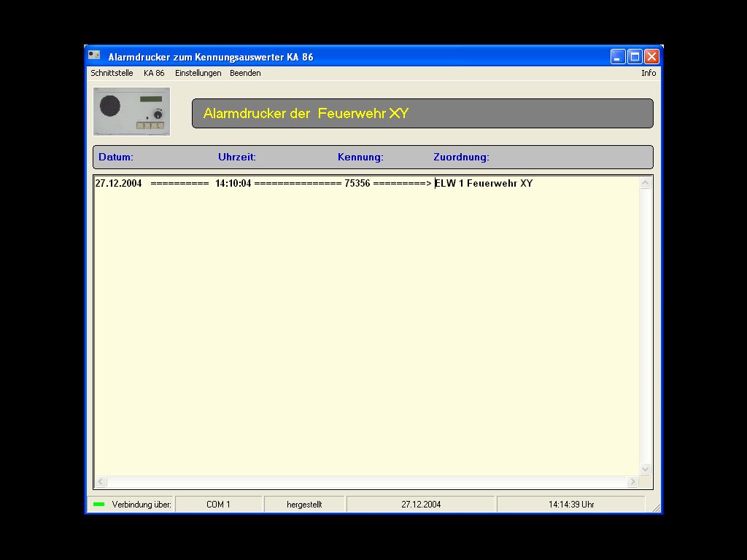Click the clock showing 14:14:39 Uhr

570,505
